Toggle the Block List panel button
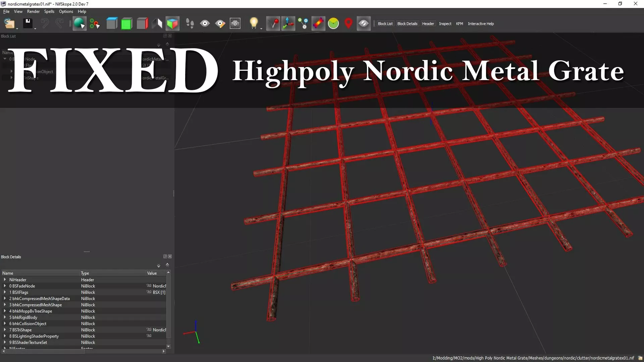Viewport: 644px width, 362px height. (385, 24)
